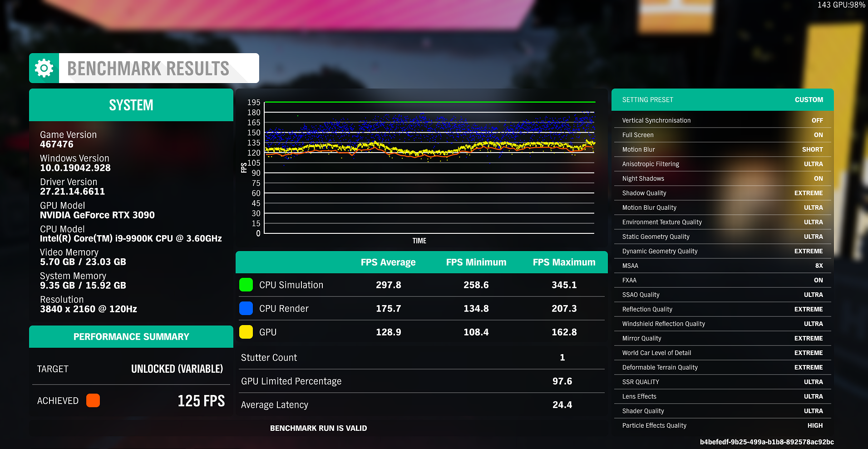The width and height of the screenshot is (868, 449).
Task: Click the blue CPU Render color square
Action: pyautogui.click(x=246, y=308)
